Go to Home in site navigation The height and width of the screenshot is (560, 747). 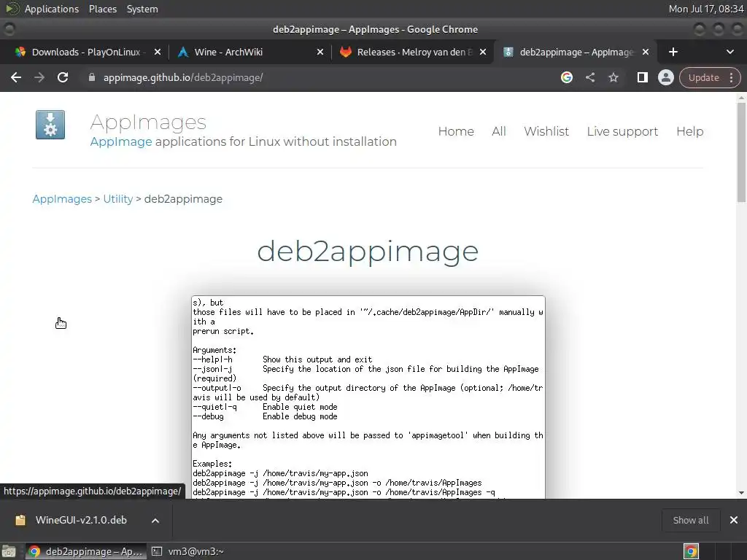[x=456, y=131]
